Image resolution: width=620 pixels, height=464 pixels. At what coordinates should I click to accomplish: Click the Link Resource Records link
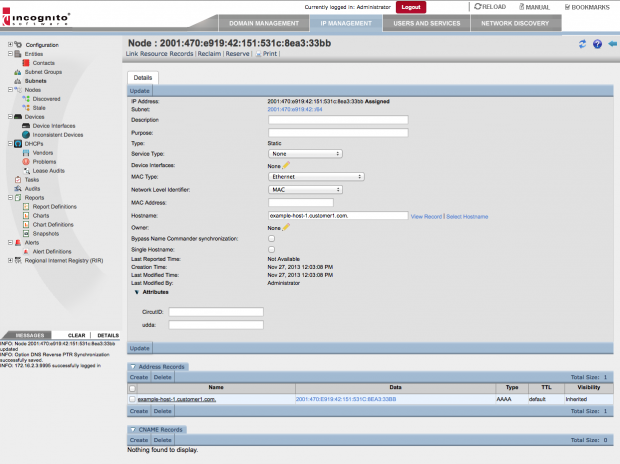click(x=159, y=54)
